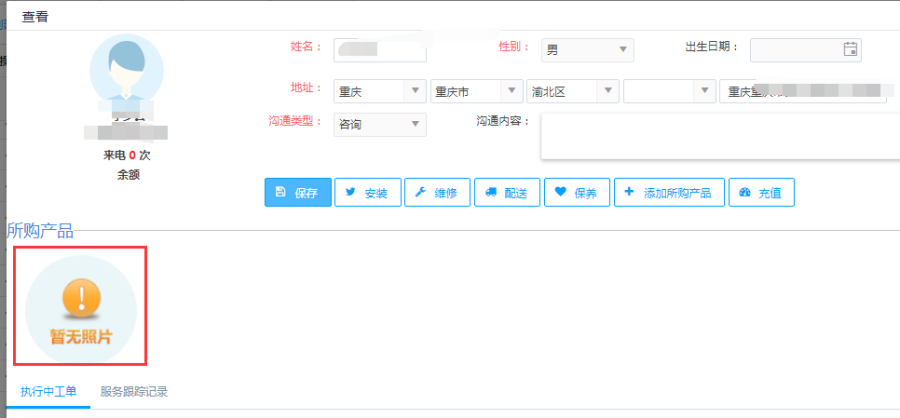Expand the province dropdown showing 重庆
The height and width of the screenshot is (418, 900).
point(379,91)
